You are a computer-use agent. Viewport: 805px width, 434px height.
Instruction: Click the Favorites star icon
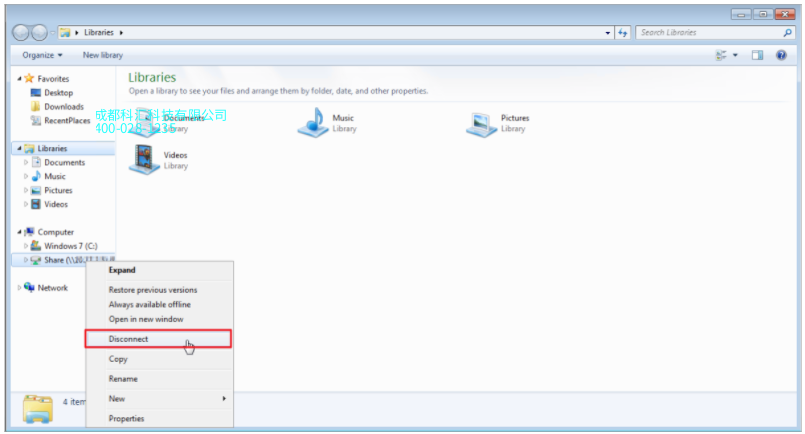(29, 78)
